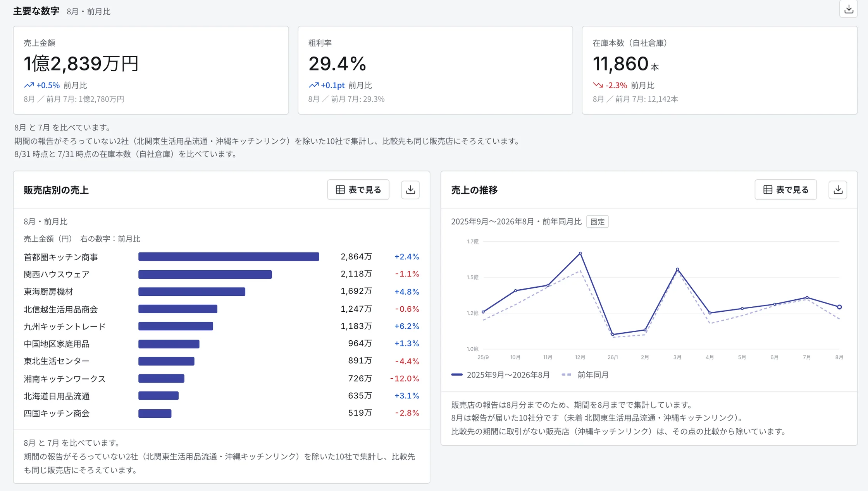This screenshot has width=868, height=491.
Task: Click the 635万 sales value
Action: click(360, 396)
